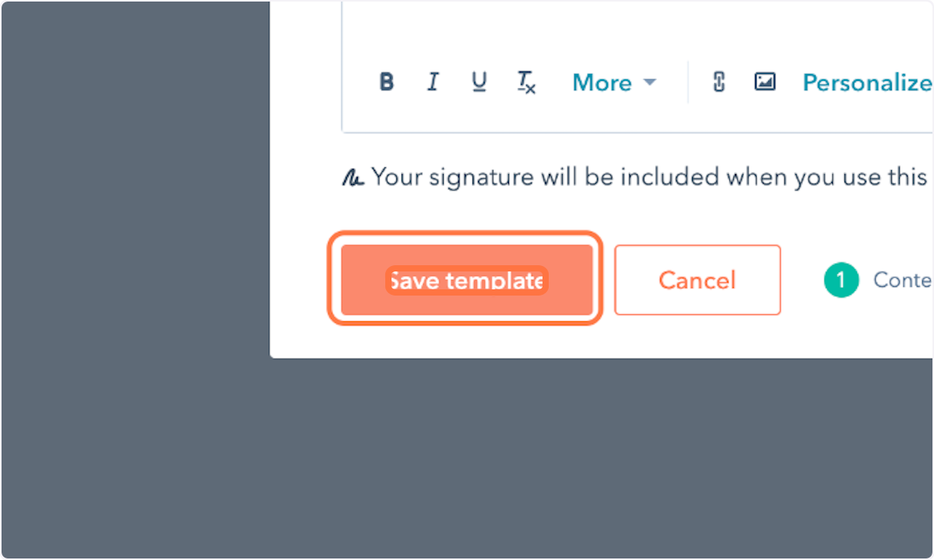The width and height of the screenshot is (934, 560).
Task: Click the caret arrow beside More
Action: [648, 82]
